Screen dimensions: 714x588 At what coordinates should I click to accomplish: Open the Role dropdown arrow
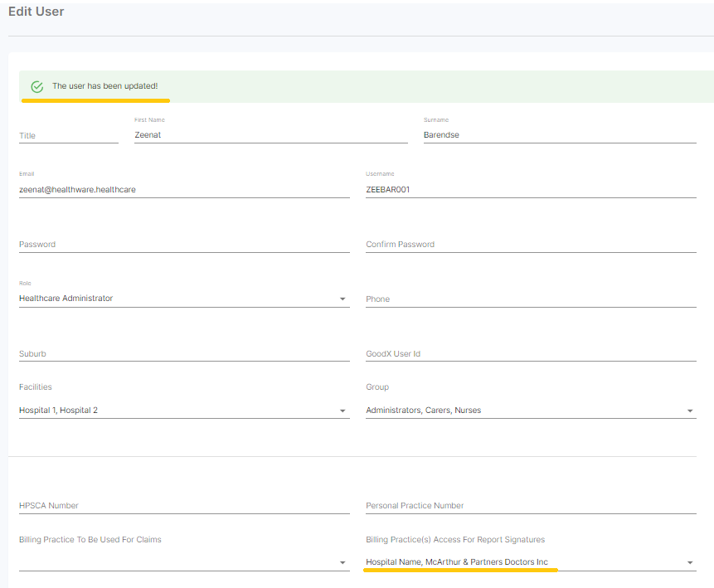pyautogui.click(x=342, y=299)
